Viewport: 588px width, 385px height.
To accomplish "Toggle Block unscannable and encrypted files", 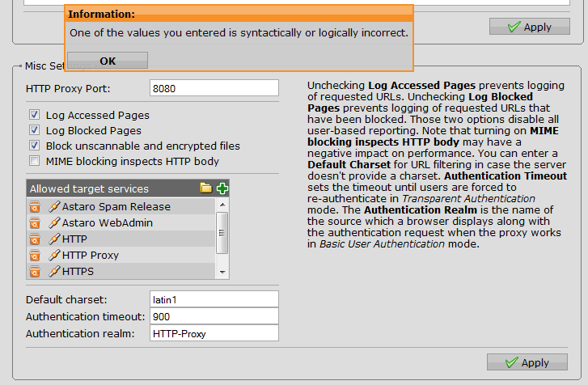I will pos(35,146).
